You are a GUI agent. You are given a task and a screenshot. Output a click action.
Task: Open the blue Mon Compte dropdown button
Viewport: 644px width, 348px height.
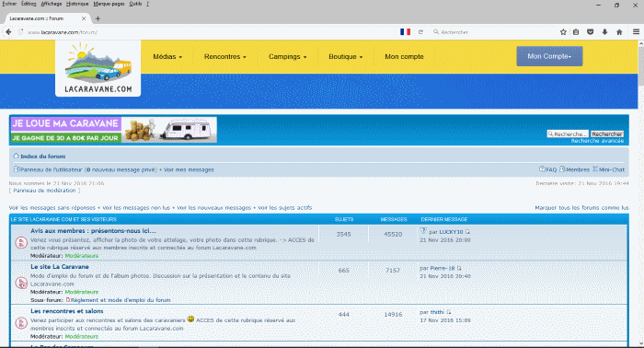click(x=549, y=56)
